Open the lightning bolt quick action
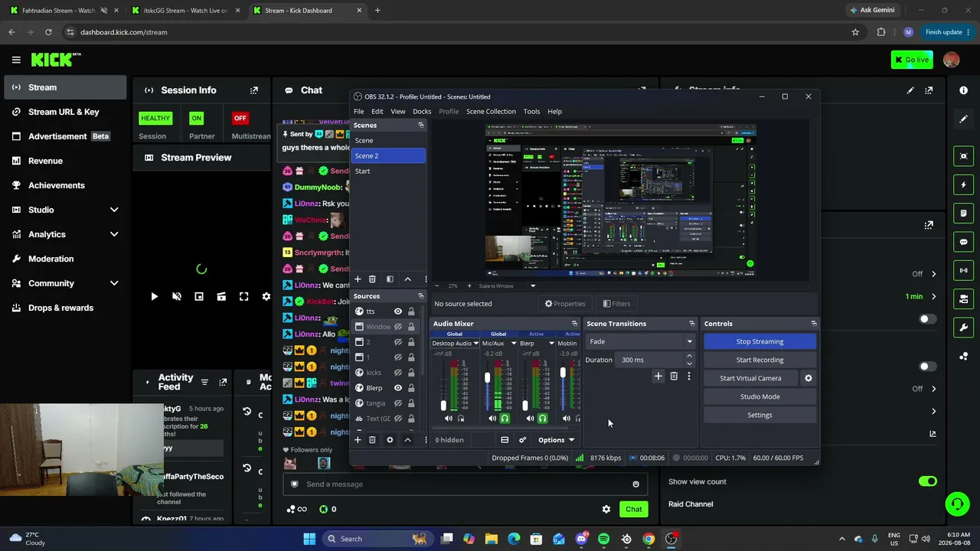Viewport: 980px width, 551px height. tap(964, 184)
